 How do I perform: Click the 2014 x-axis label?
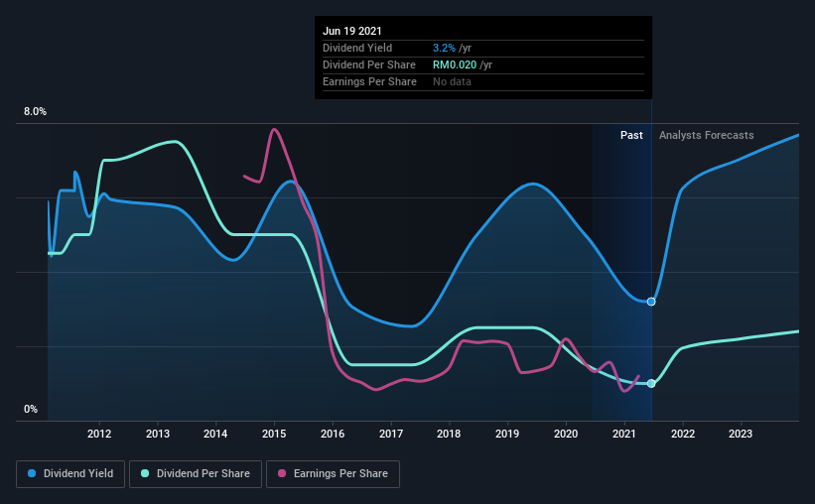[215, 434]
